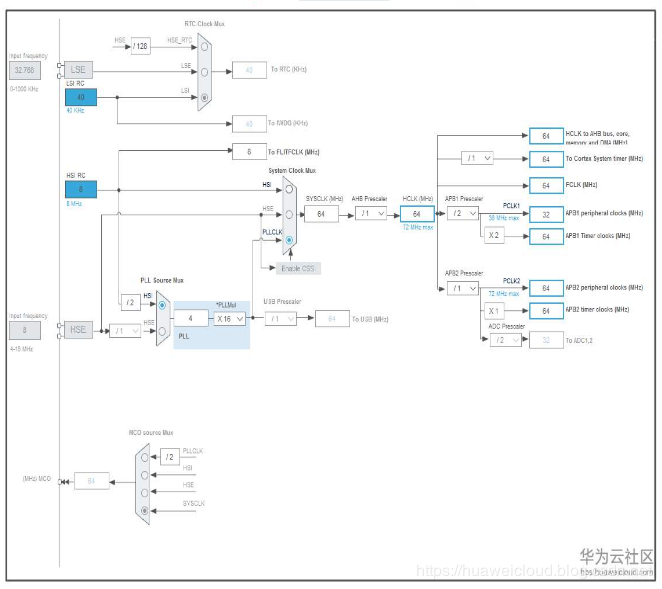Click the To FLITFCLK value box
Viewport: 662px width, 589px height.
tap(249, 152)
